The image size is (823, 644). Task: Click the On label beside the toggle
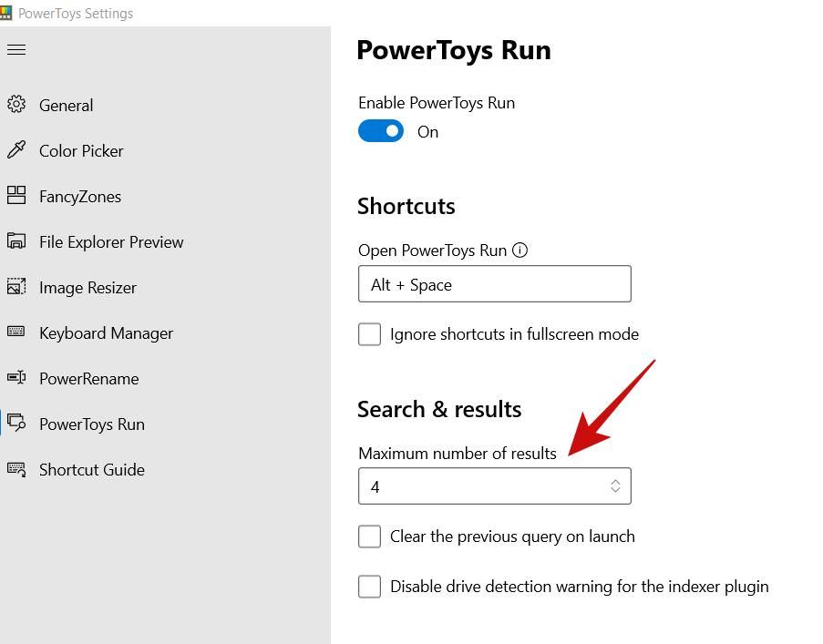point(427,132)
